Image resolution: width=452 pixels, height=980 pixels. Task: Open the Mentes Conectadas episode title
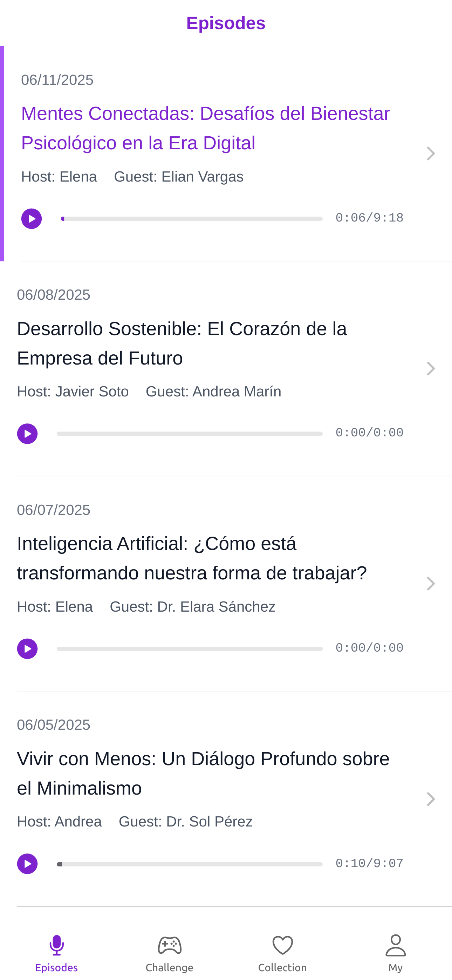205,128
